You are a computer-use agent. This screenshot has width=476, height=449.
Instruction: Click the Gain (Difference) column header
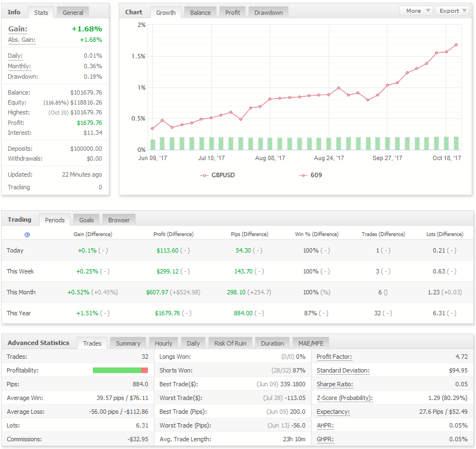[93, 234]
